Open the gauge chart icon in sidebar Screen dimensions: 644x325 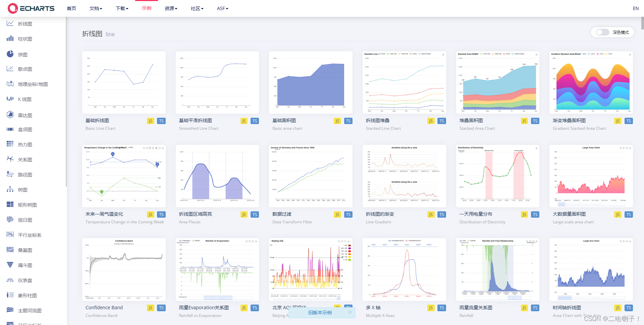10,280
